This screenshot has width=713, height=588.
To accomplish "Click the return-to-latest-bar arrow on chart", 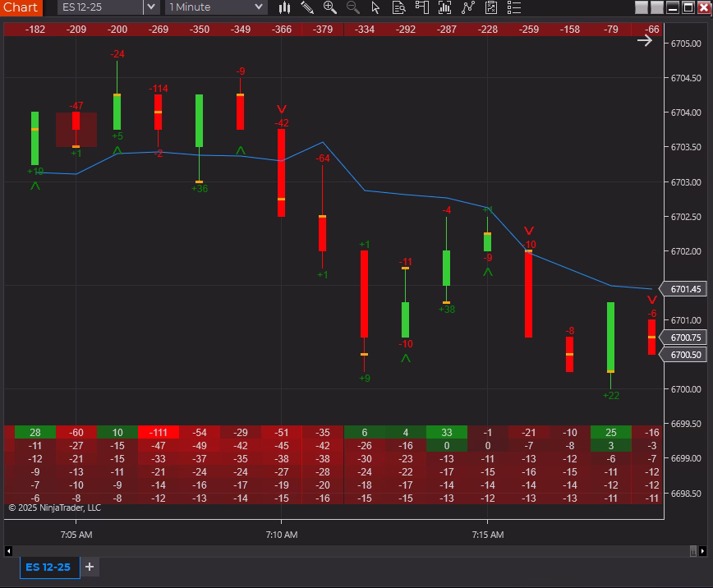I will click(645, 40).
